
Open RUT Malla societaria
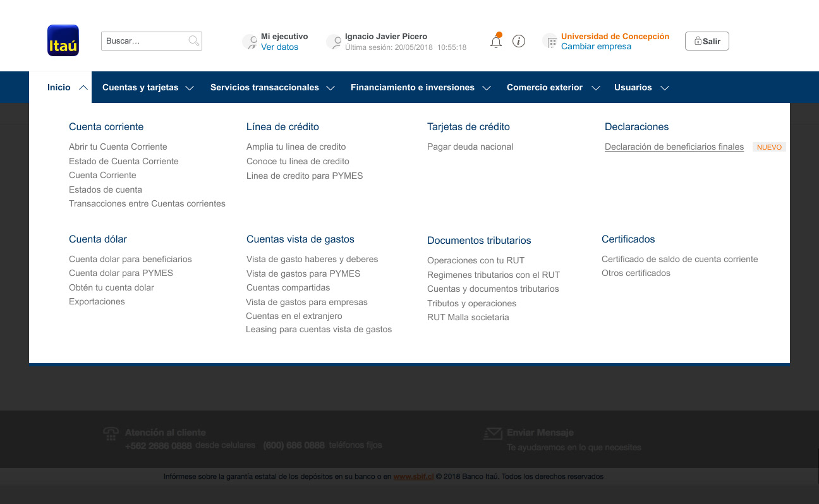click(x=468, y=317)
